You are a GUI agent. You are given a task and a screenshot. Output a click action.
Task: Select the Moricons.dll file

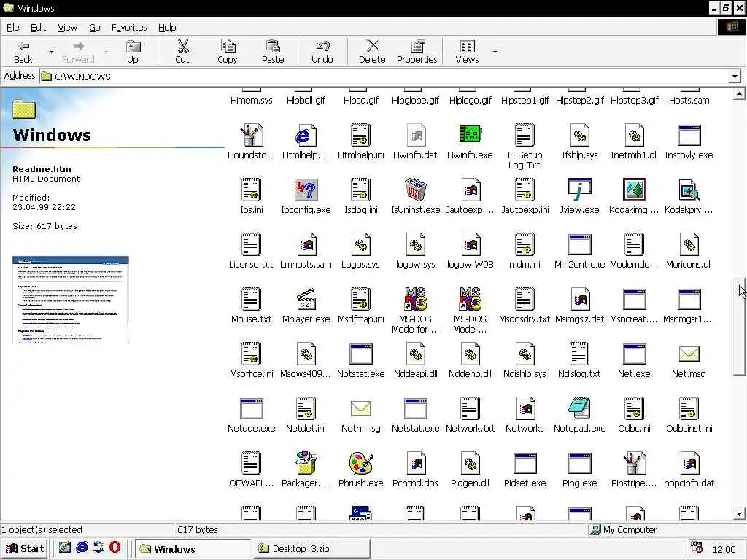click(x=689, y=244)
